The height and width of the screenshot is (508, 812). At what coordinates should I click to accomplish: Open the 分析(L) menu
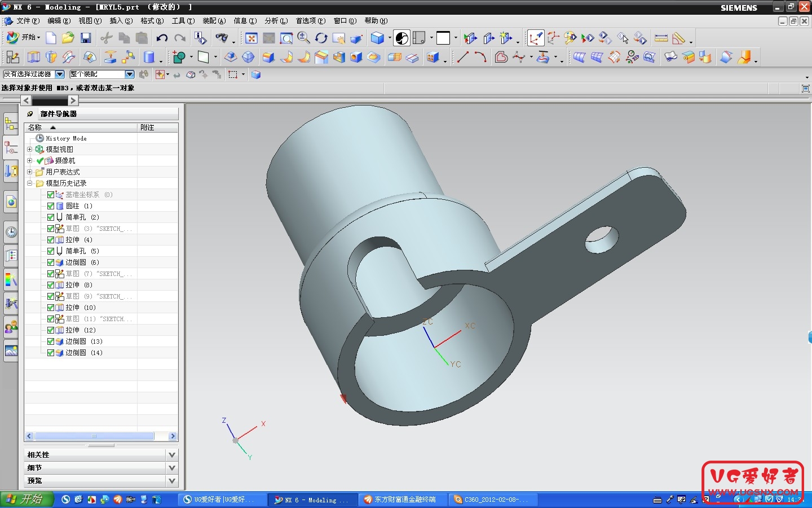pyautogui.click(x=276, y=21)
